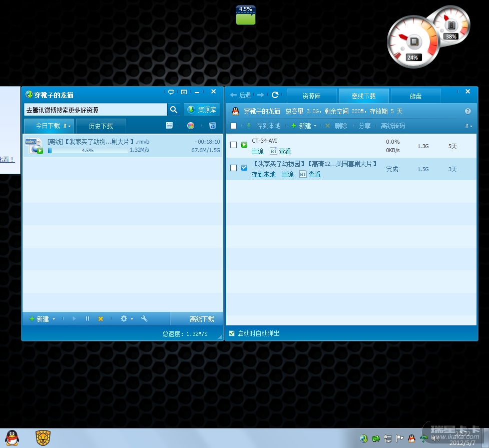Click 分享 in the offline toolbar
Image resolution: width=489 pixels, height=448 pixels.
click(364, 126)
